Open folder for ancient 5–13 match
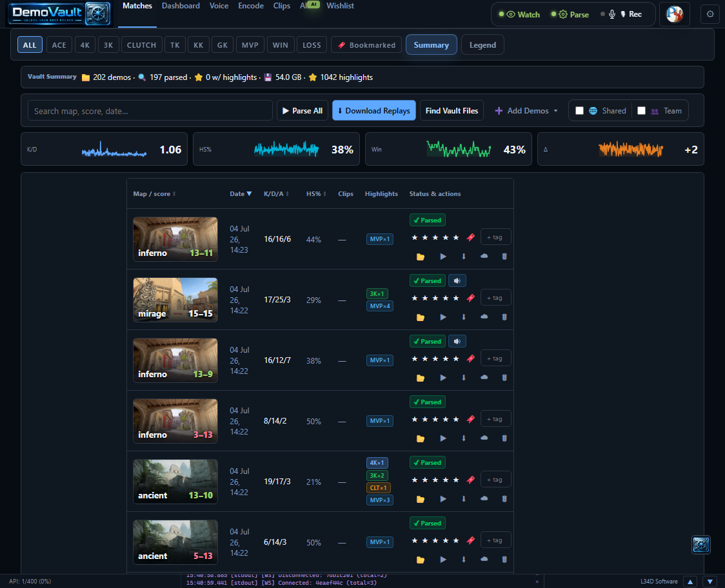The image size is (725, 588). click(421, 560)
